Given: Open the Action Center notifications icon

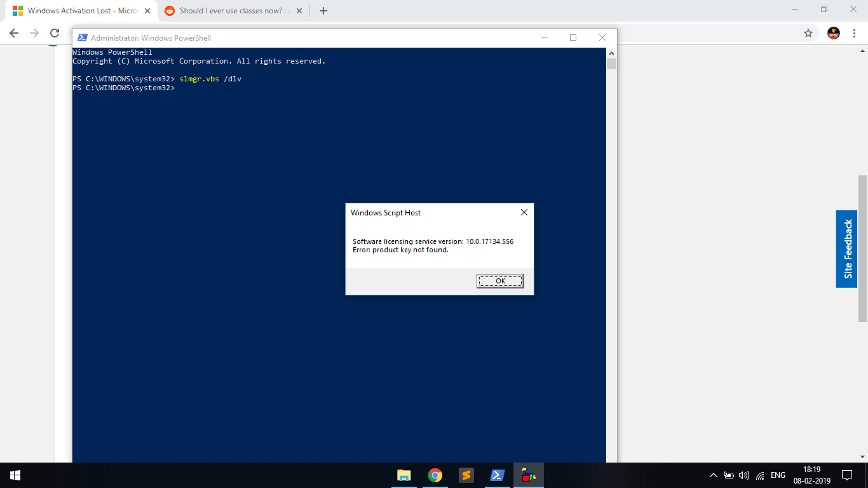Looking at the screenshot, I should (x=846, y=475).
